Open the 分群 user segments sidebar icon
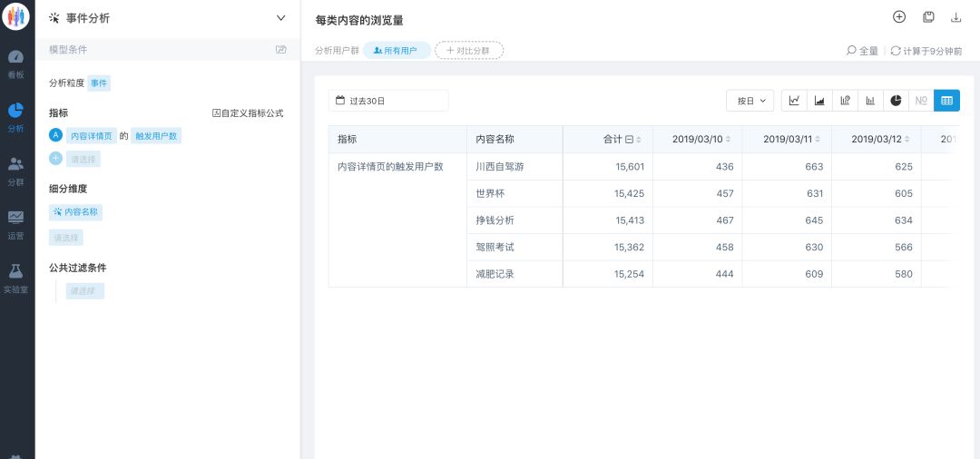 pyautogui.click(x=16, y=169)
